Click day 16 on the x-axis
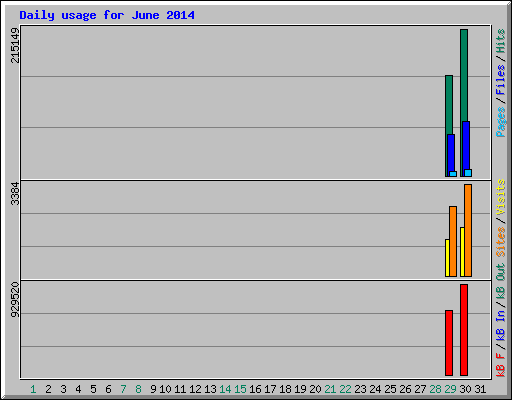Image resolution: width=512 pixels, height=400 pixels. click(x=255, y=389)
